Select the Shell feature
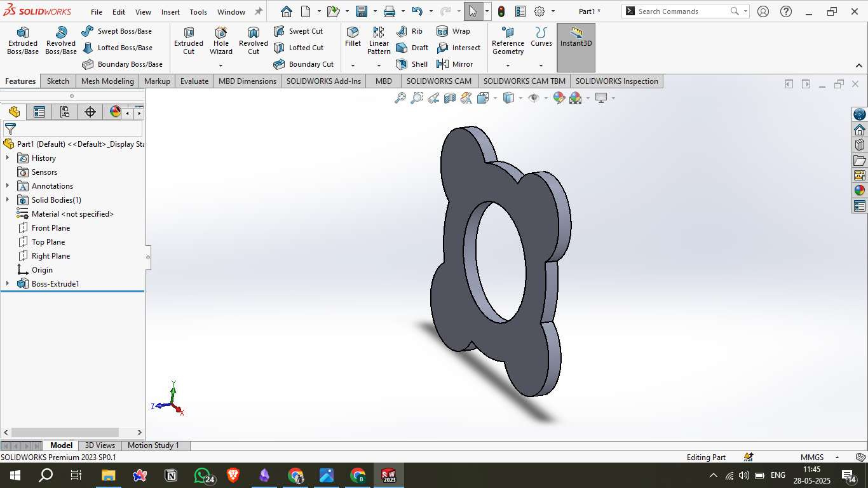Screen dimensions: 868x488 point(412,64)
